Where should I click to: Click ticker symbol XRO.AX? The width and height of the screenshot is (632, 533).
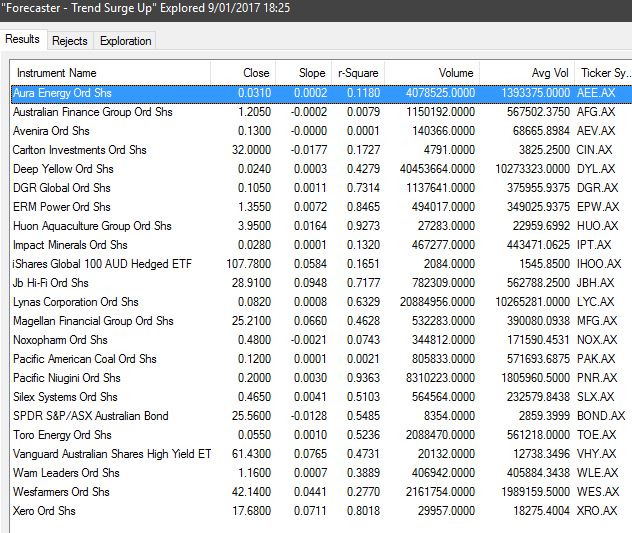(597, 511)
